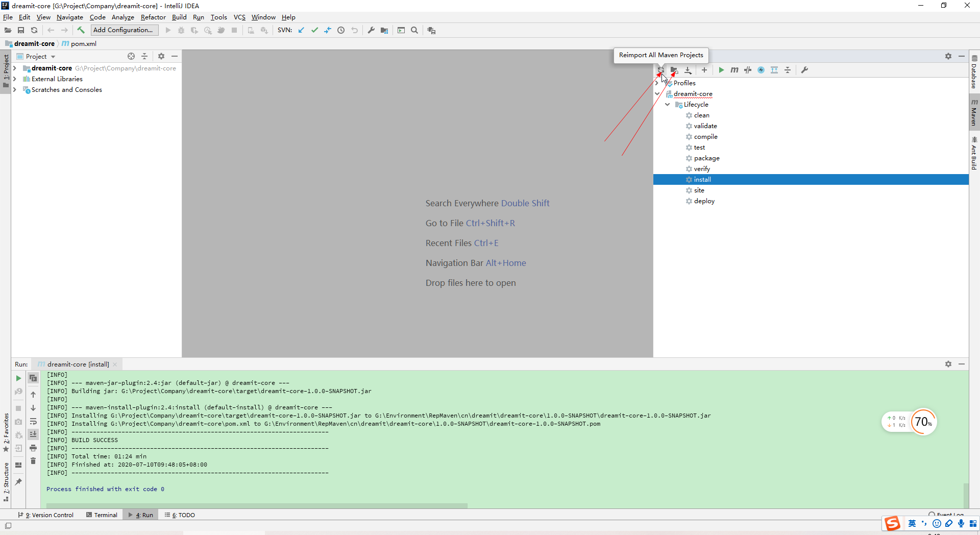The height and width of the screenshot is (535, 980).
Task: Open Add Configuration dropdown
Action: pyautogui.click(x=125, y=30)
